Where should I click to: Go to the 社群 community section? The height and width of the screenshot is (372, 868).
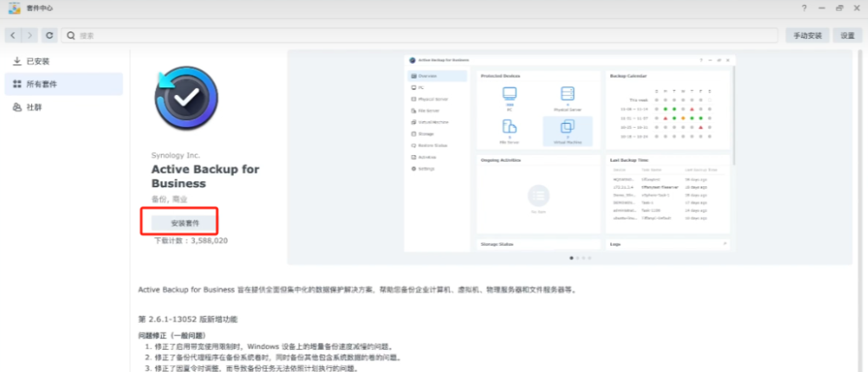(x=34, y=108)
